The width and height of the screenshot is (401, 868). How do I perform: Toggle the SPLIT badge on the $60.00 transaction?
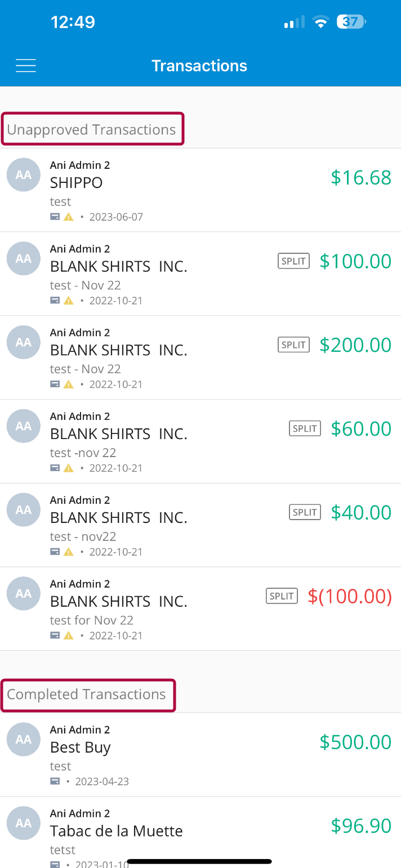304,428
